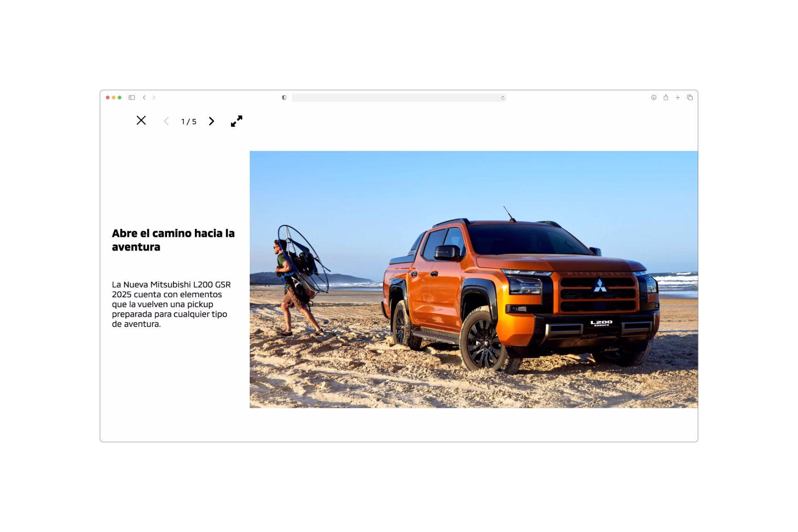The width and height of the screenshot is (798, 532).
Task: Reload the current page
Action: click(502, 98)
